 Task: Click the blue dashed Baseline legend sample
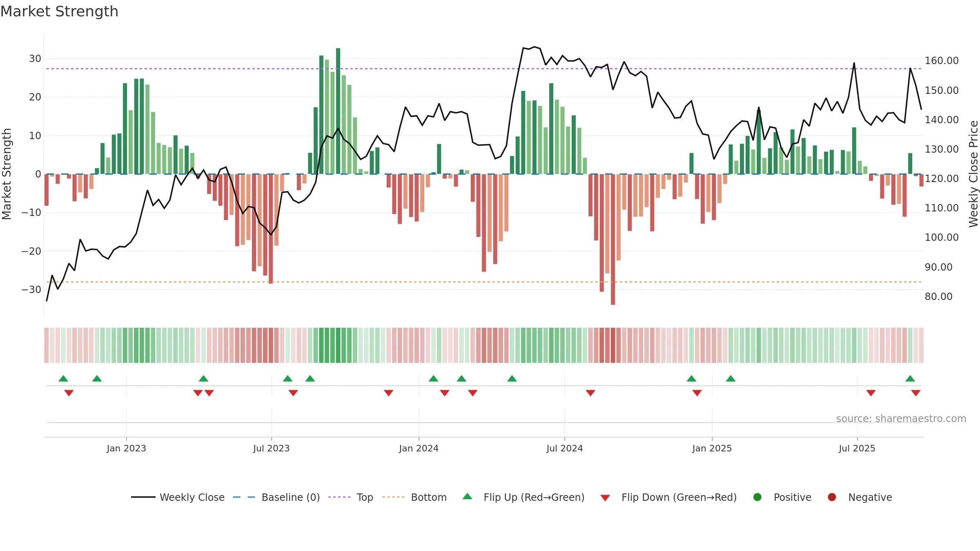[244, 497]
